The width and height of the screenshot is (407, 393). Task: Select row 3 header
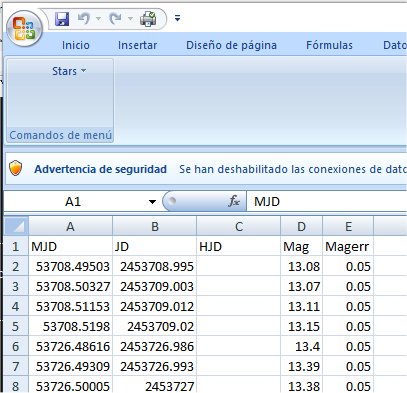click(x=16, y=286)
